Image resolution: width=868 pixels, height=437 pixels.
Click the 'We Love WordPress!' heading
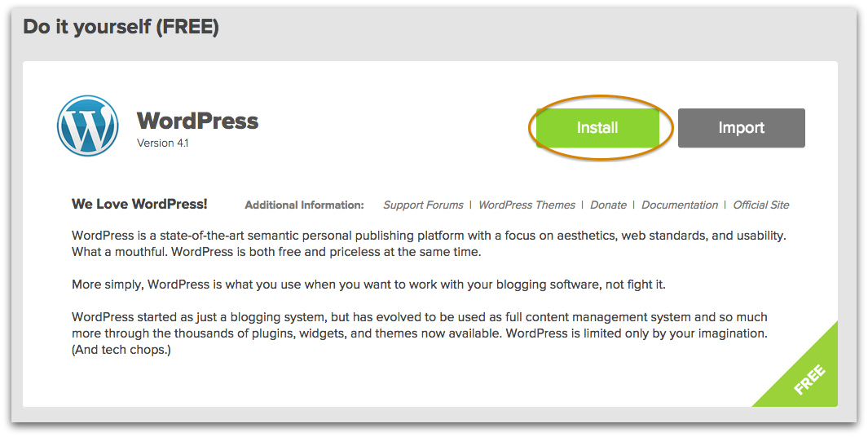pos(139,204)
